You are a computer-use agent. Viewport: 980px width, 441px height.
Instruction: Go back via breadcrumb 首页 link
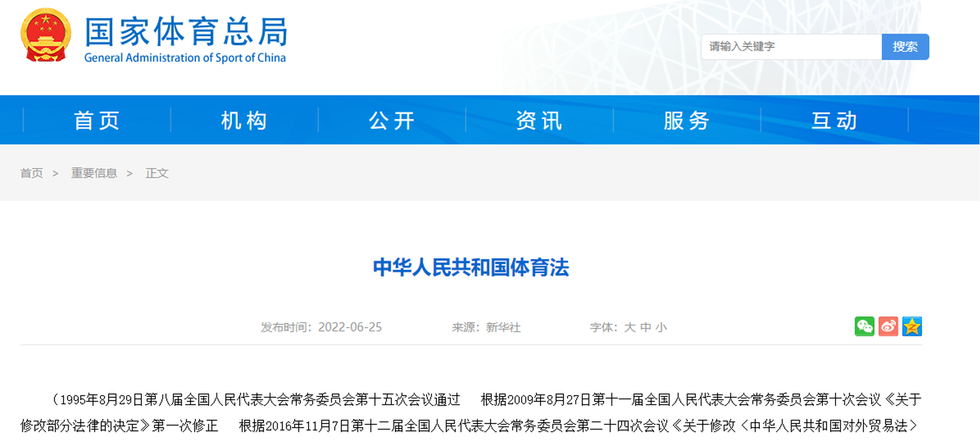click(x=31, y=173)
